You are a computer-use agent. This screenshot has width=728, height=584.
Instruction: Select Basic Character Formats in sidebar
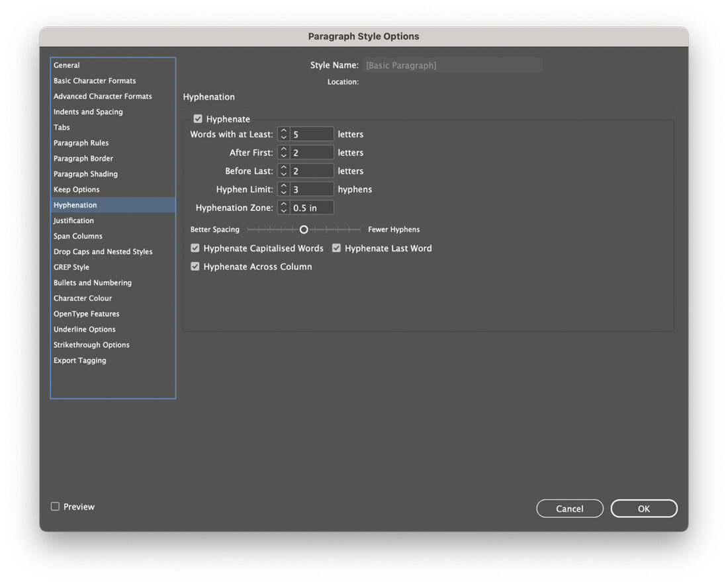pos(94,80)
